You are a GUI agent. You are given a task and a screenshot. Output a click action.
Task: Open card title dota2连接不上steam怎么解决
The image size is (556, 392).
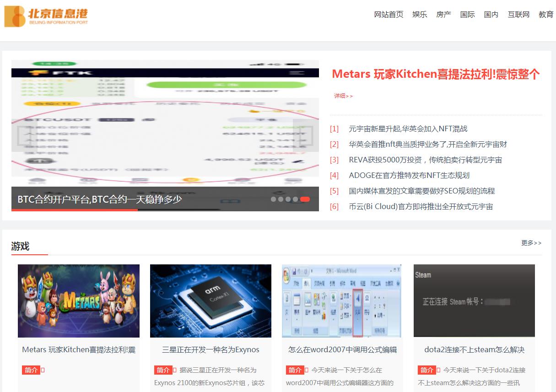(474, 350)
